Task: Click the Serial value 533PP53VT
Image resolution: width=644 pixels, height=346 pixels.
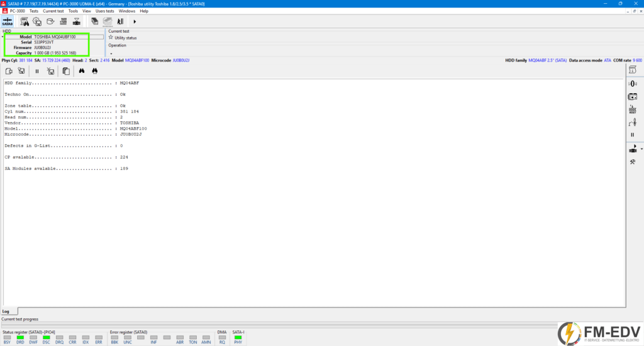Action: click(44, 42)
